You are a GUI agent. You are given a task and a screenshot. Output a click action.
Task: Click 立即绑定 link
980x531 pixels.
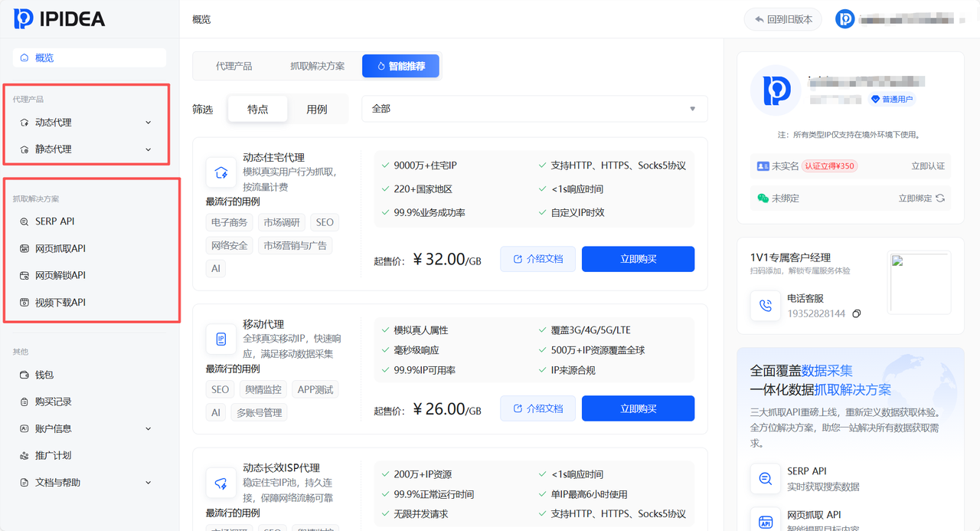[915, 198]
